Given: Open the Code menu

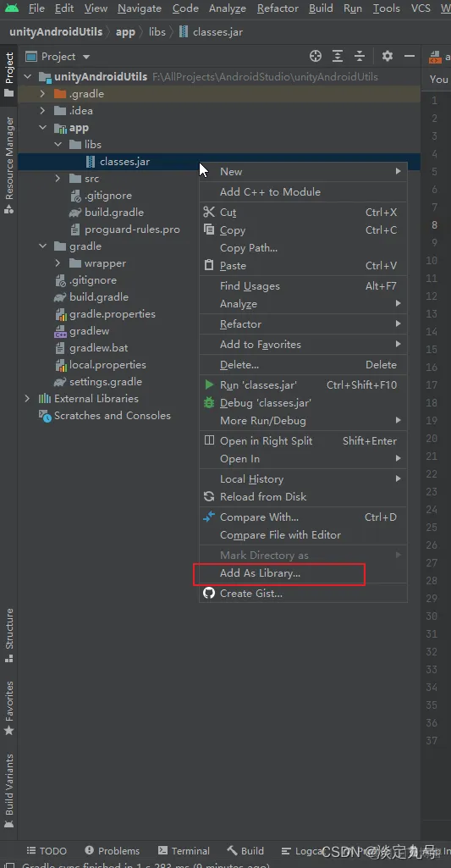Looking at the screenshot, I should [185, 8].
